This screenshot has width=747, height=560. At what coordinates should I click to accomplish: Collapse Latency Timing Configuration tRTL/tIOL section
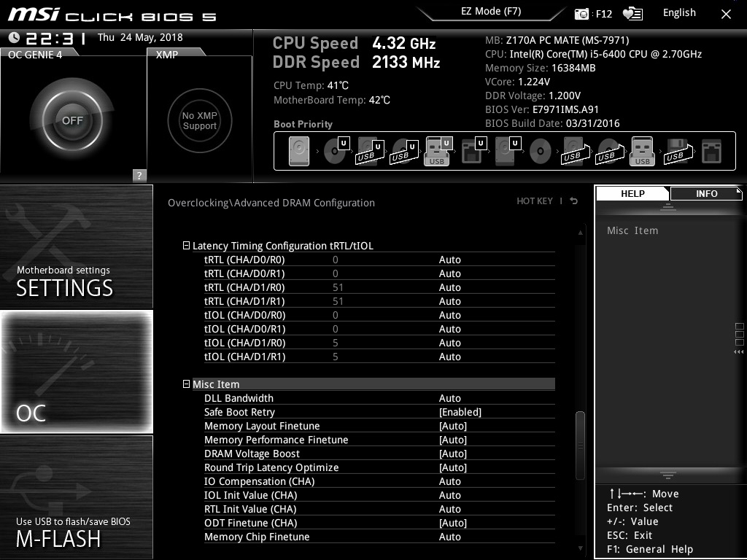click(186, 246)
